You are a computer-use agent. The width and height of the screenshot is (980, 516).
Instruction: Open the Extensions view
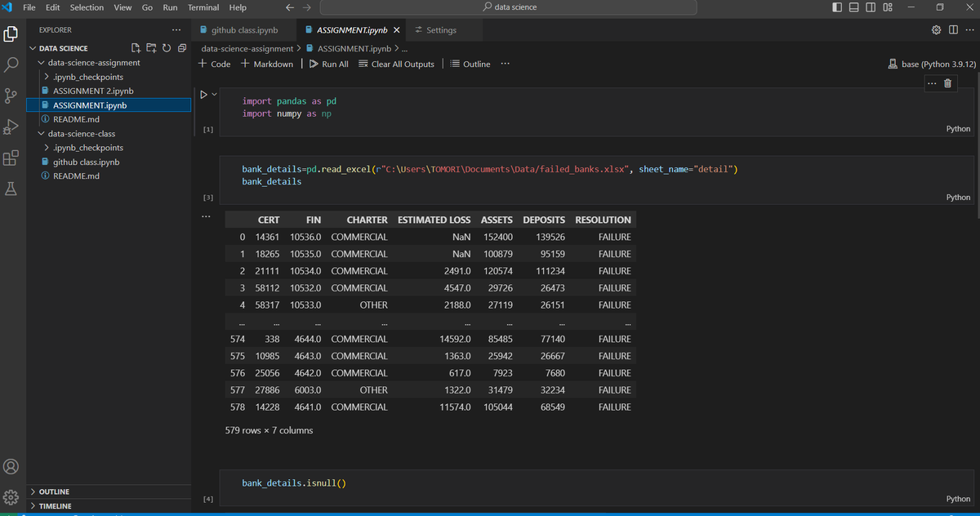[11, 158]
